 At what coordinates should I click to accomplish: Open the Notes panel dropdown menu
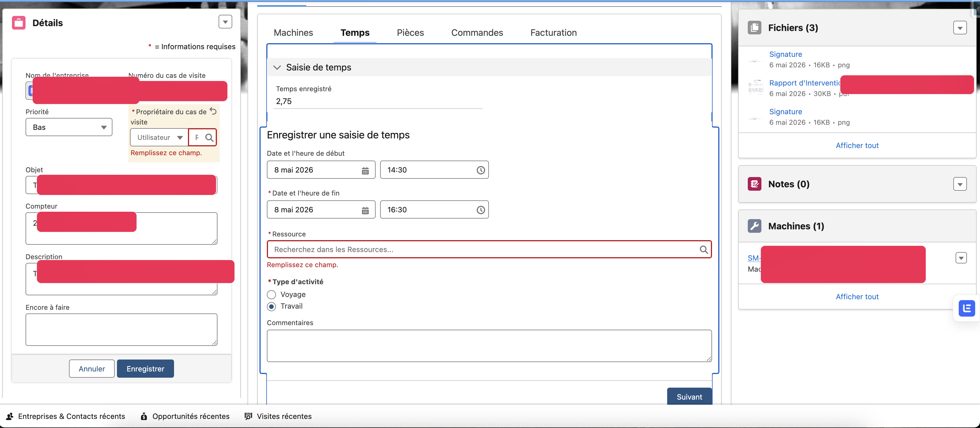[x=960, y=184]
